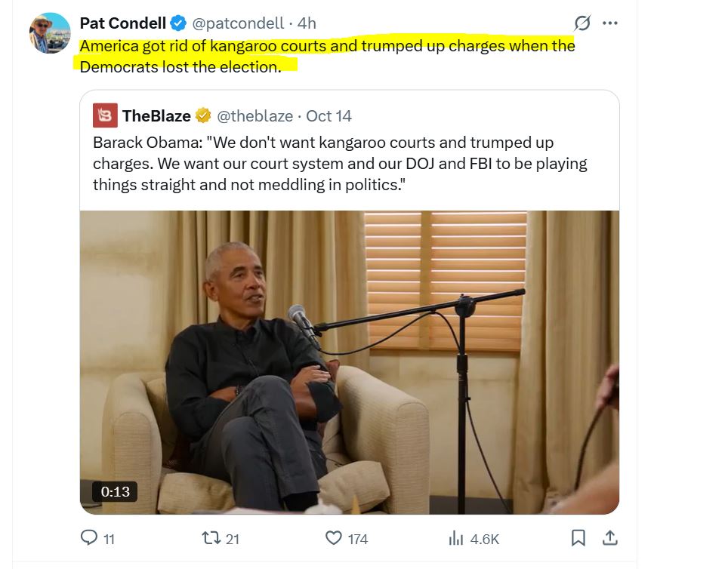Open the @theblaze handle
Screen dimensions: 728x569
(x=254, y=115)
